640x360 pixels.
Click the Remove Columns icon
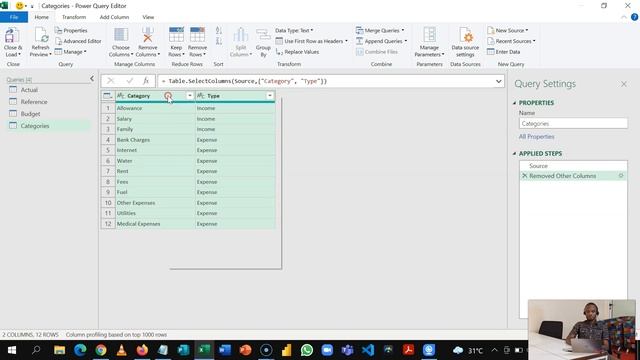147,35
